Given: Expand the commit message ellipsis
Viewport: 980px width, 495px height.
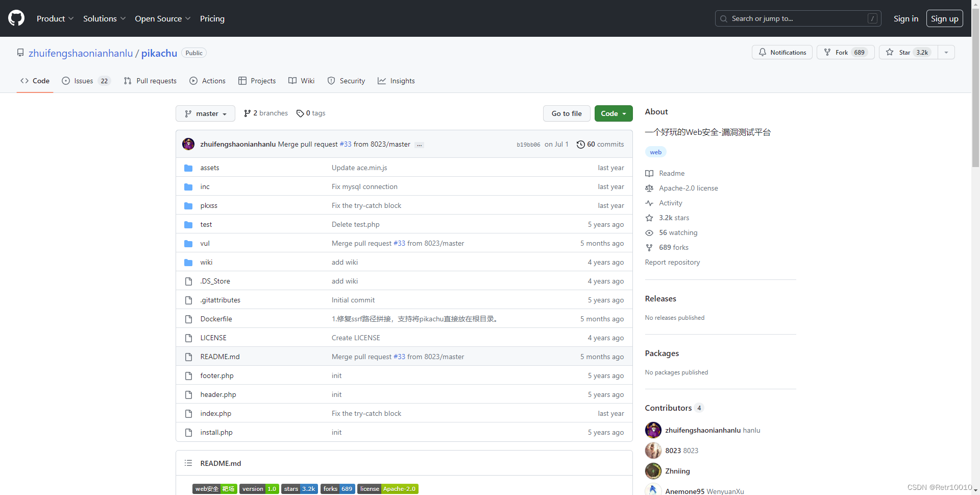Looking at the screenshot, I should (419, 145).
